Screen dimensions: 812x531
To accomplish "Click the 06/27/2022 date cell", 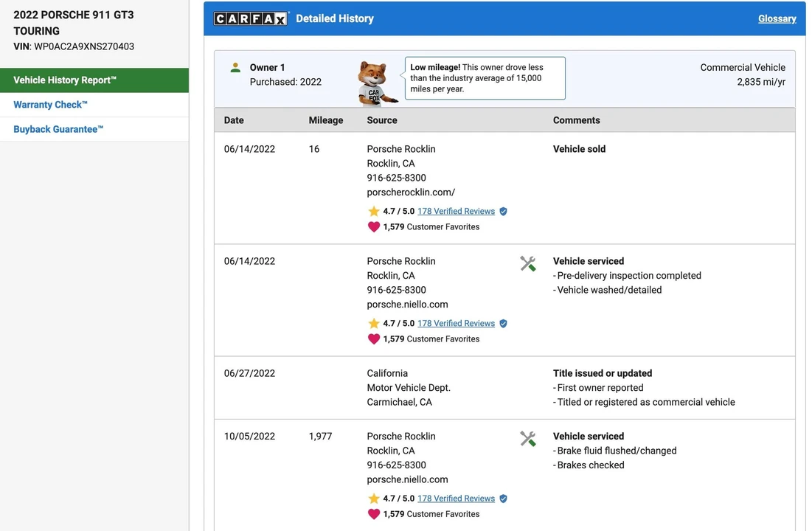I will pyautogui.click(x=249, y=373).
